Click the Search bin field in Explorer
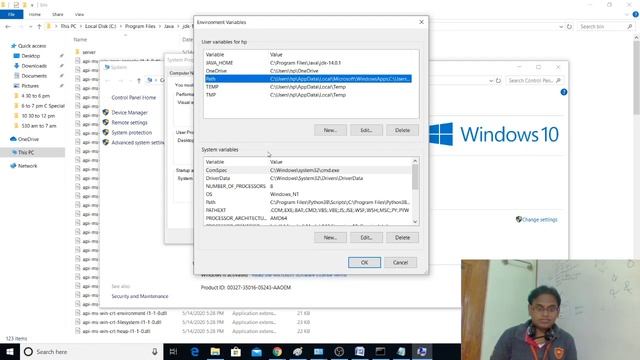Screen dimensions: 640x360 pos(605,27)
